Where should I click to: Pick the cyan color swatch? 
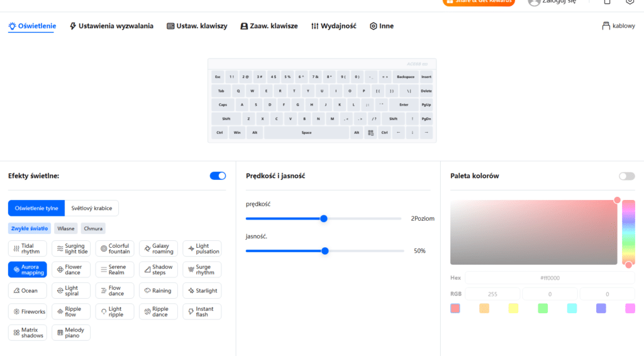click(x=572, y=308)
